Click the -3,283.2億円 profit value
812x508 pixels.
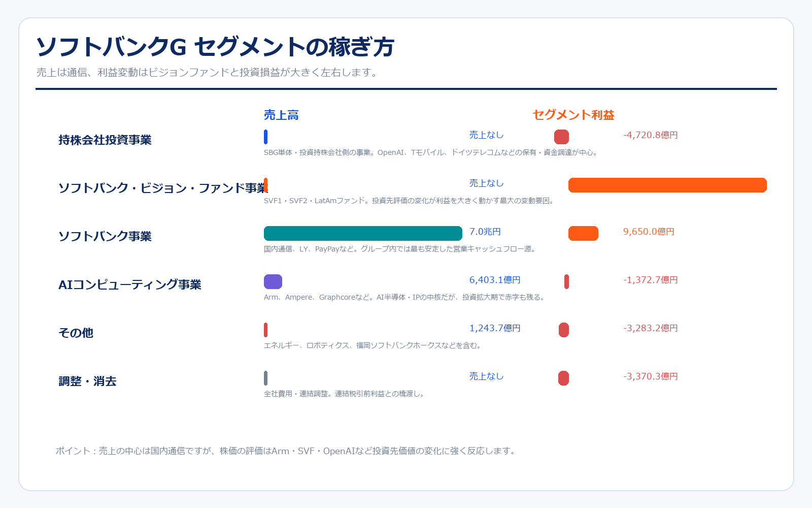651,328
